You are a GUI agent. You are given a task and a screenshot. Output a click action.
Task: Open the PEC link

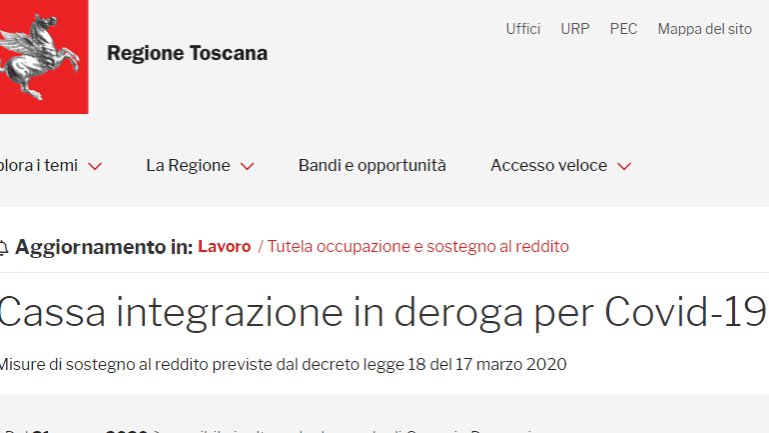click(x=623, y=29)
